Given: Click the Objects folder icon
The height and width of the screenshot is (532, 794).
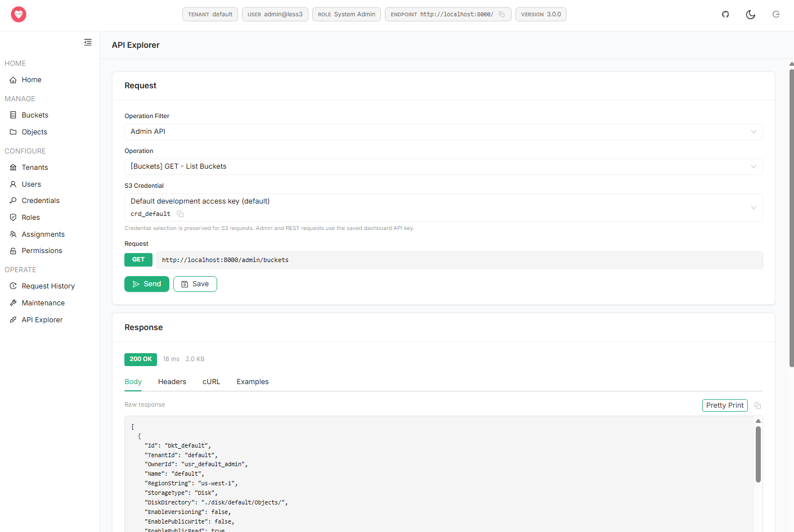Looking at the screenshot, I should 13,132.
